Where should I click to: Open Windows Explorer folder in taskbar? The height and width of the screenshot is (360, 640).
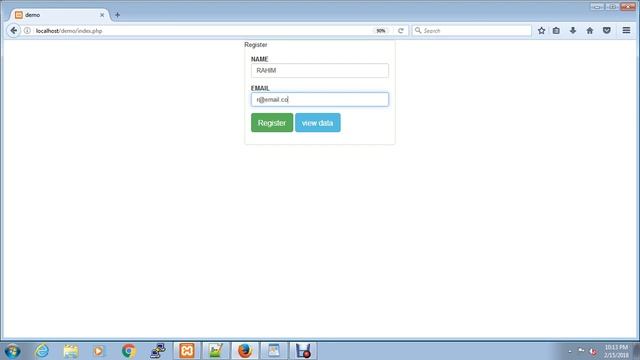click(x=71, y=351)
